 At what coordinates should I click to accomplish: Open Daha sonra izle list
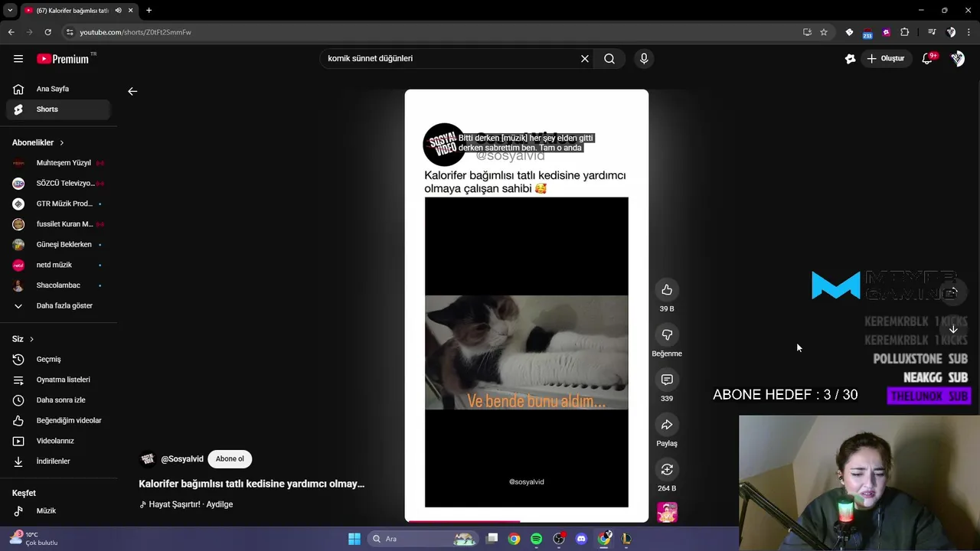click(58, 400)
